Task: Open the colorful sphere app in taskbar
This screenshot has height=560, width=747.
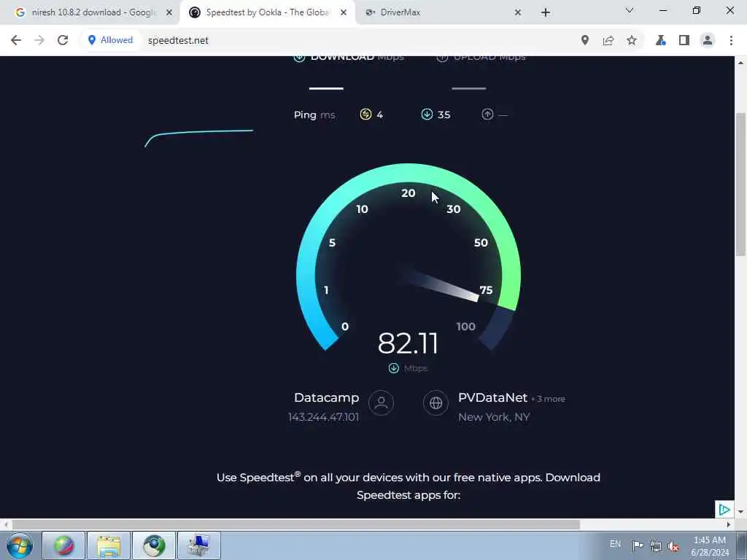Action: (x=63, y=545)
